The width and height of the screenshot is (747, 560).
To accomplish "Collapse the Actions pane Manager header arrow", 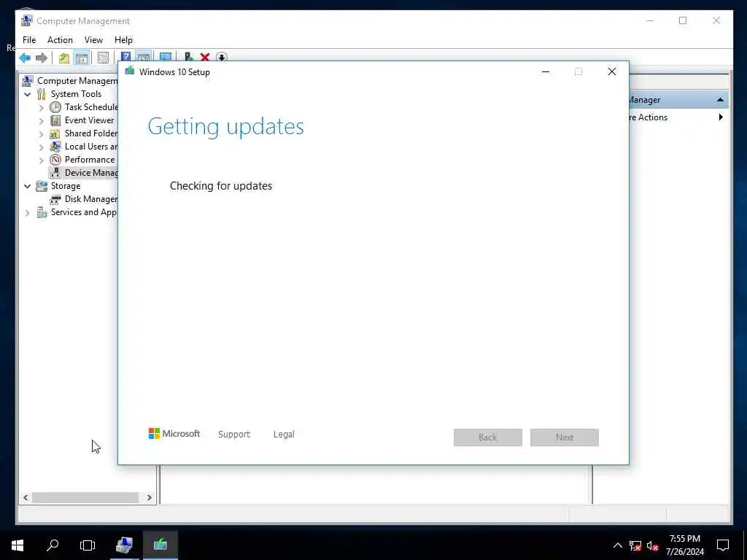I will pyautogui.click(x=720, y=100).
